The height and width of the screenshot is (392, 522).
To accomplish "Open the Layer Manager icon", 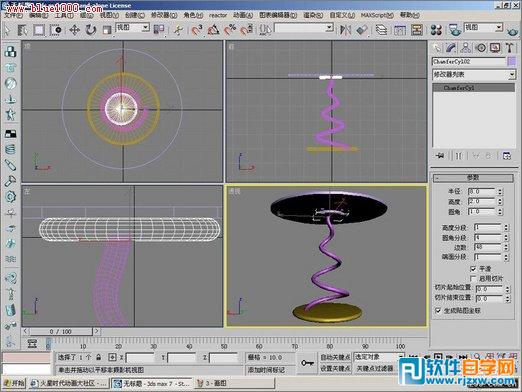I will point(381,30).
